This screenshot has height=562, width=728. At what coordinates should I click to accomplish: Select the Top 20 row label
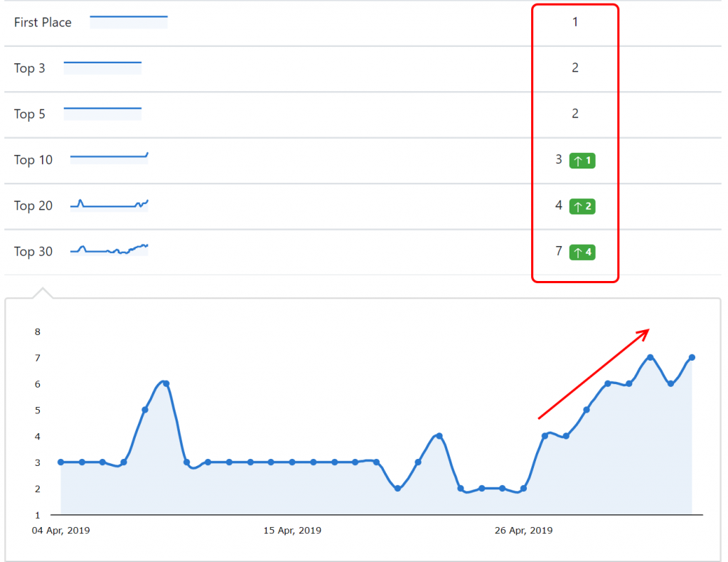click(33, 206)
